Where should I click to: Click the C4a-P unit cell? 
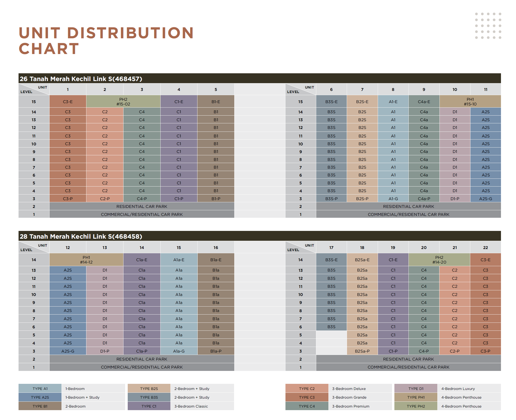(x=424, y=199)
